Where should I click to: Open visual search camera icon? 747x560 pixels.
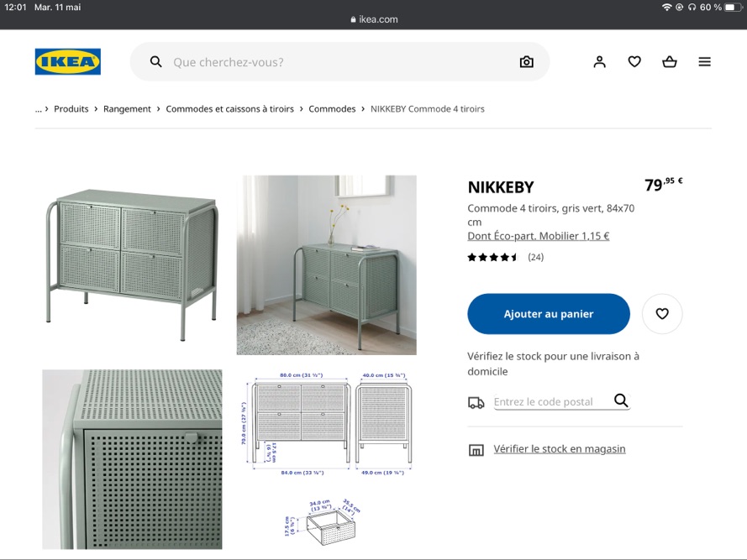526,62
